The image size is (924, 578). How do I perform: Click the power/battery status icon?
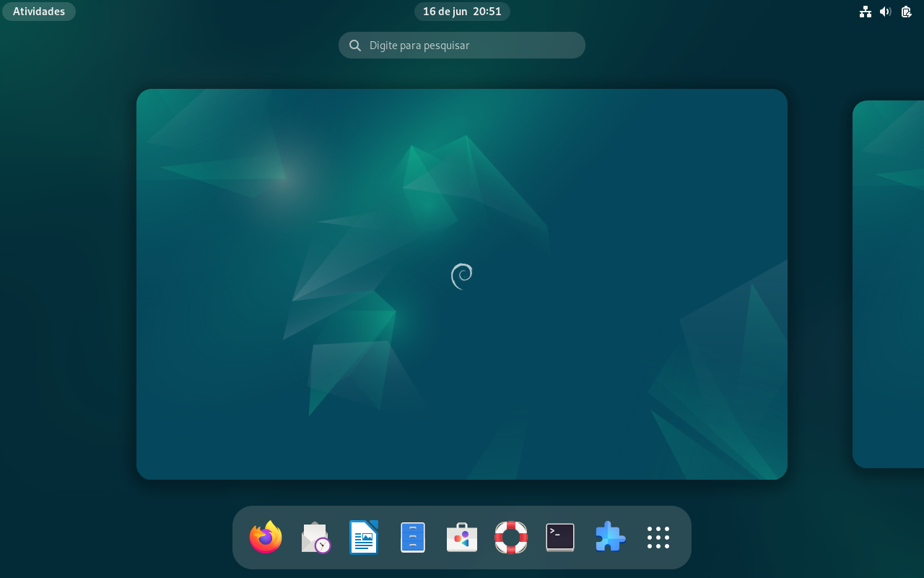(906, 12)
